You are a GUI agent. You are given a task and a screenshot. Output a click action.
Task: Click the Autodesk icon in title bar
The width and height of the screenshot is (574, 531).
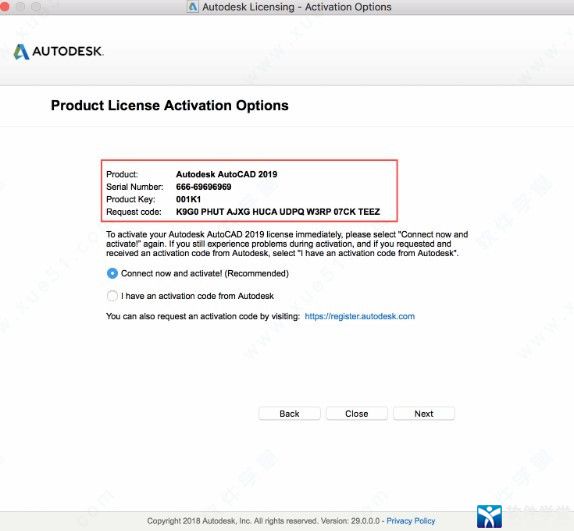pos(193,7)
